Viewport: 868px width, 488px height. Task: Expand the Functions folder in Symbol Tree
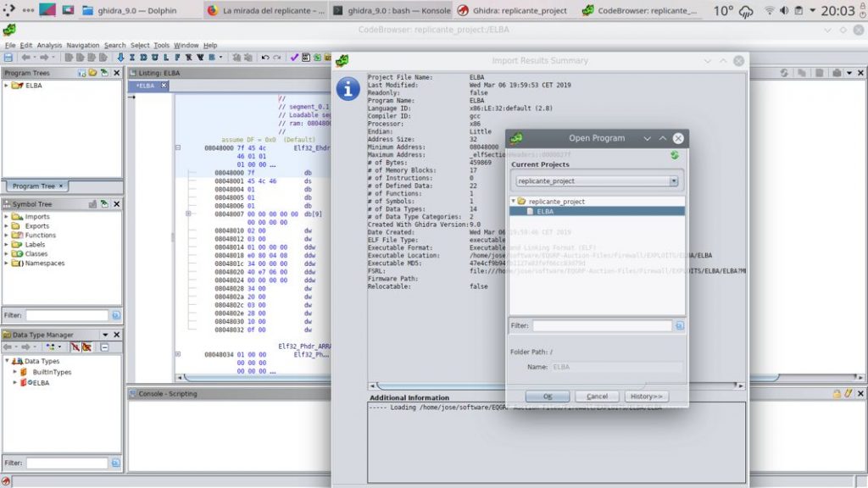tap(7, 235)
